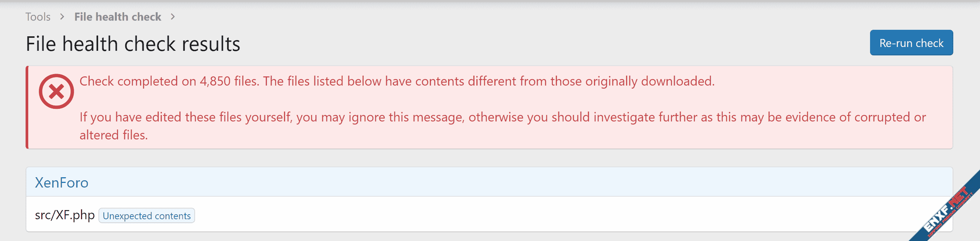Image resolution: width=980 pixels, height=241 pixels.
Task: Open the XenForo section heading link
Action: pos(61,183)
